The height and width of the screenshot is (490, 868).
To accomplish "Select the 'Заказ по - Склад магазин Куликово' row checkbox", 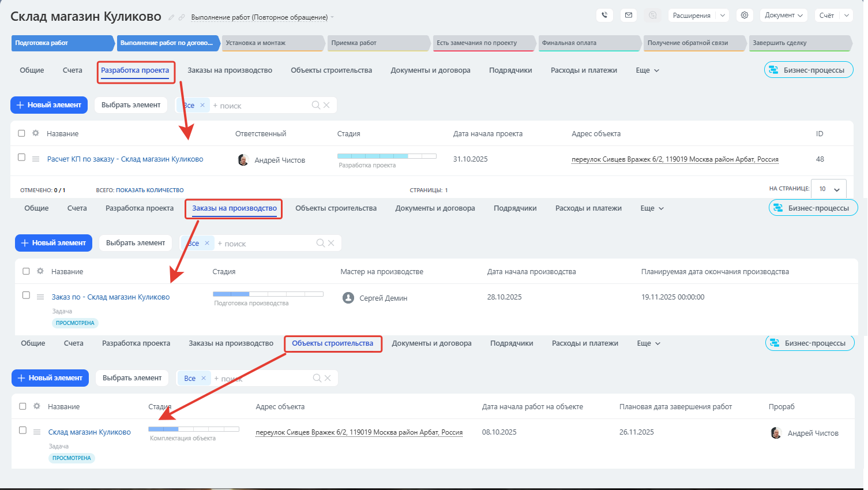I will pos(26,296).
